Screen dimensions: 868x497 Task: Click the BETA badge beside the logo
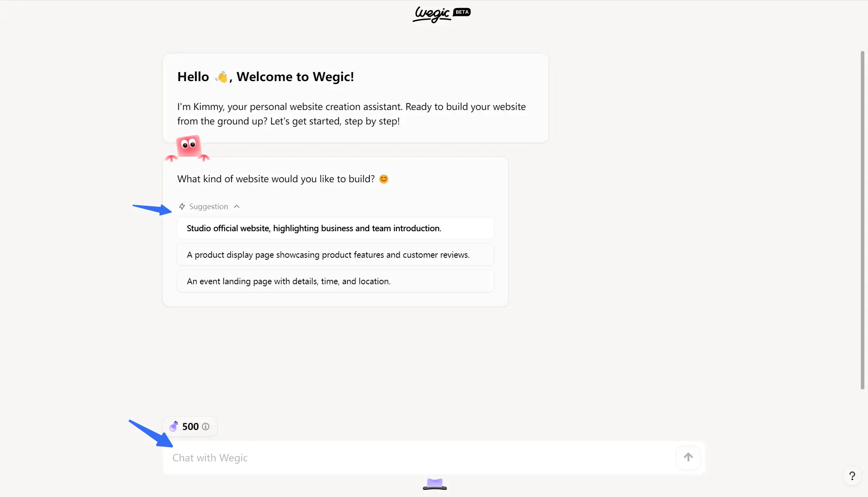pyautogui.click(x=462, y=12)
